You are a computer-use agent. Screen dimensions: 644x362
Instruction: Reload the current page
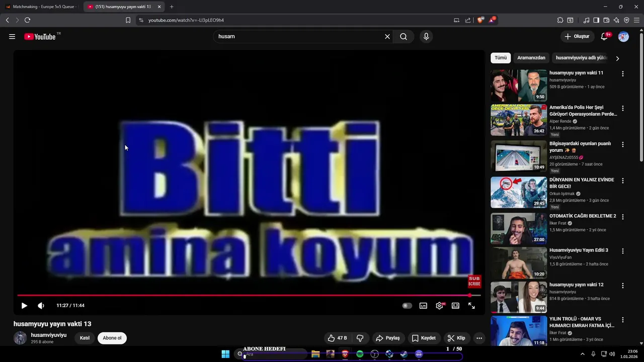[x=27, y=20]
